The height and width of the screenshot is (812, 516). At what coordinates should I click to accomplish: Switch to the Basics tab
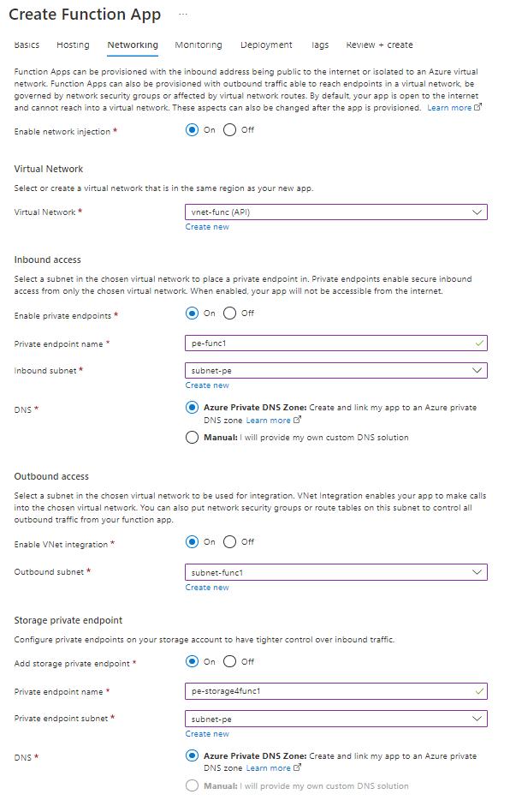(x=27, y=45)
